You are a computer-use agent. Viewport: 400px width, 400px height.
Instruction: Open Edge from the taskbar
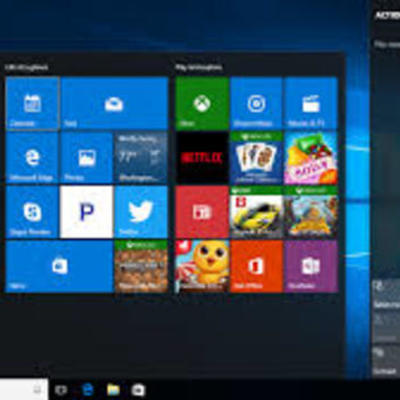click(88, 389)
